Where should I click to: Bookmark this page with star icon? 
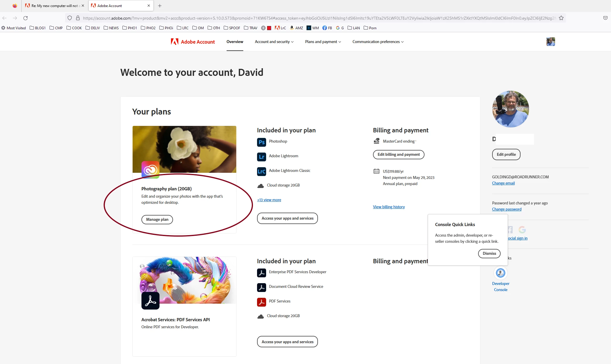561,18
